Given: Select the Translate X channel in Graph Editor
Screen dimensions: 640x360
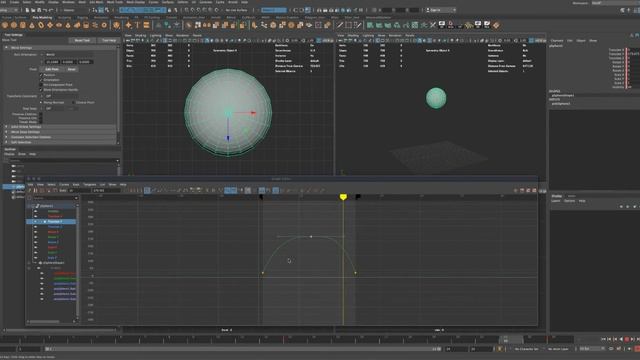Looking at the screenshot, I should (x=55, y=216).
